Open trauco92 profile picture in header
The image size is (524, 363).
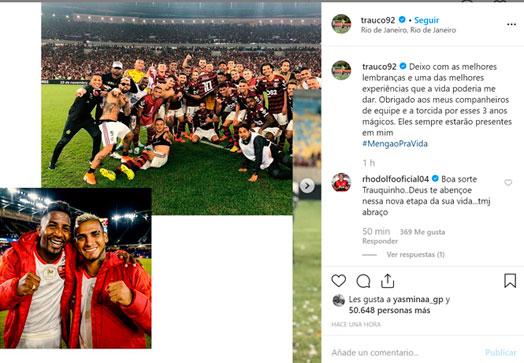341,24
